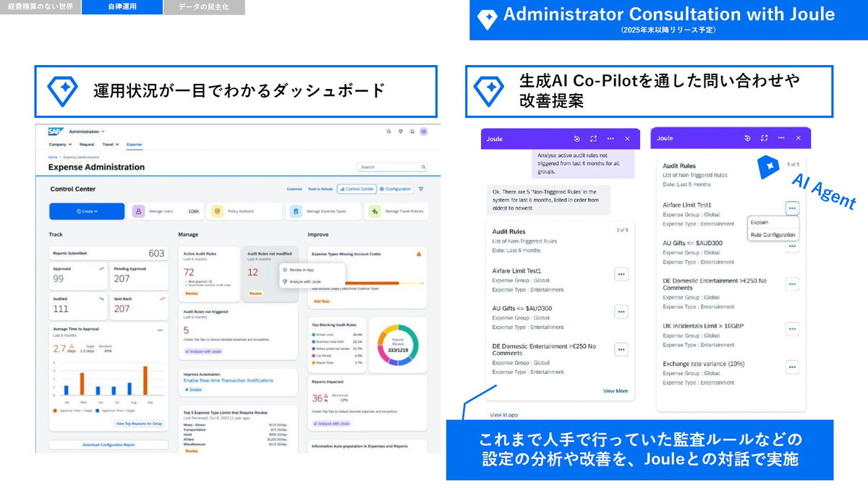Open more options in right Joule panel header

click(782, 138)
